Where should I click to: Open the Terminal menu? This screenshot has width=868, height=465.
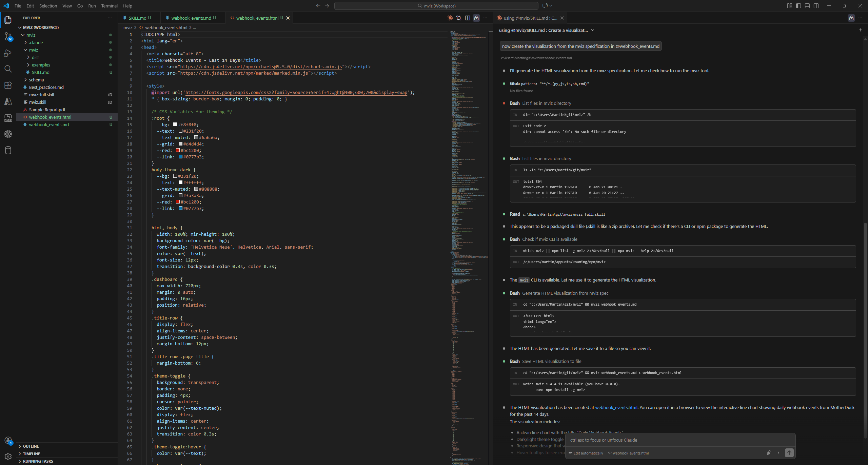point(109,6)
